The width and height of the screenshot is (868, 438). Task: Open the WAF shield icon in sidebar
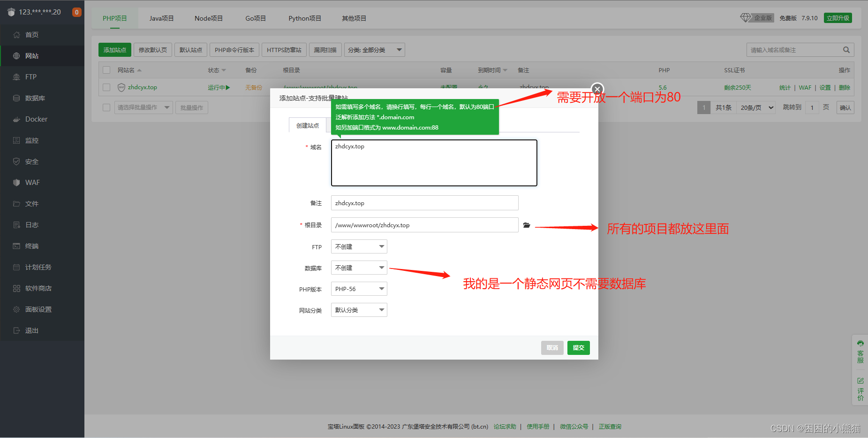[16, 183]
